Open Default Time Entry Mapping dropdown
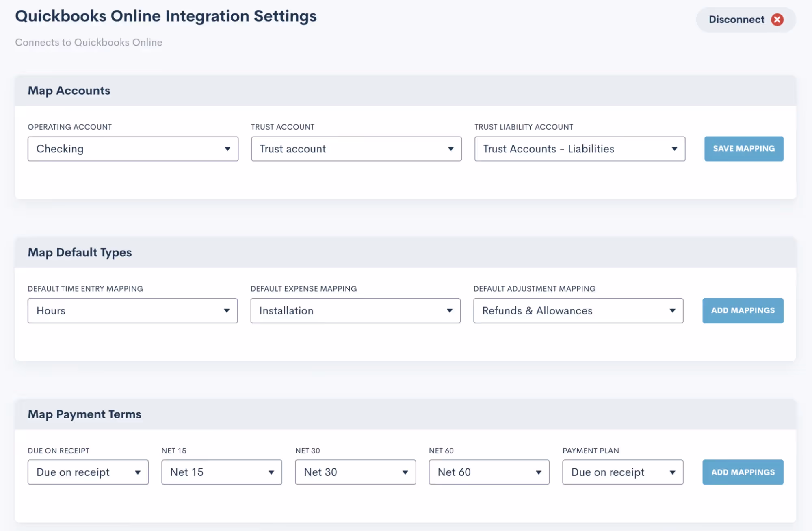 [x=132, y=311]
